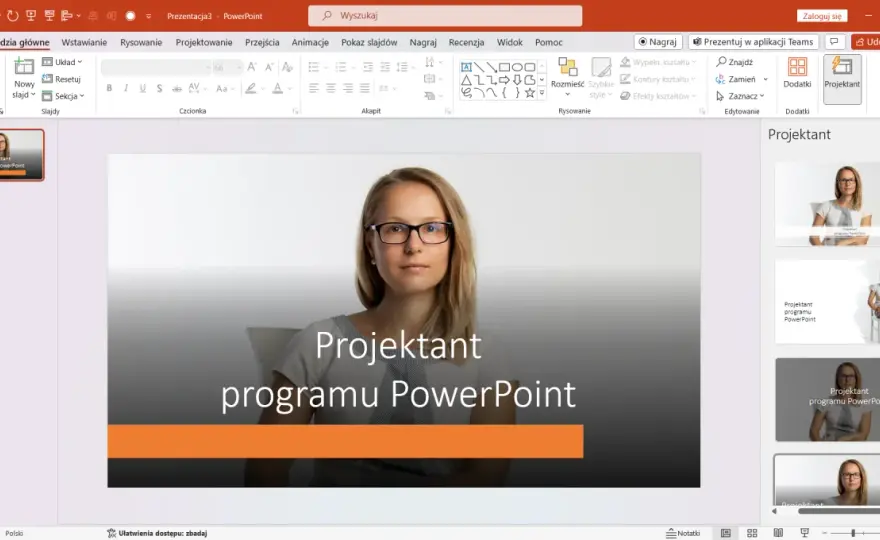Expand the Zaznacz dropdown
The width and height of the screenshot is (880, 540).
point(762,96)
